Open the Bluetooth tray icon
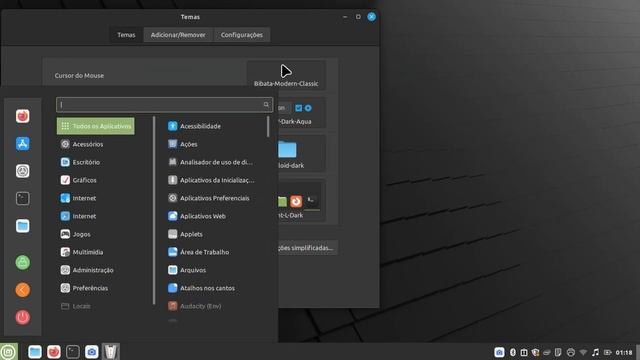The height and width of the screenshot is (360, 640). [513, 352]
